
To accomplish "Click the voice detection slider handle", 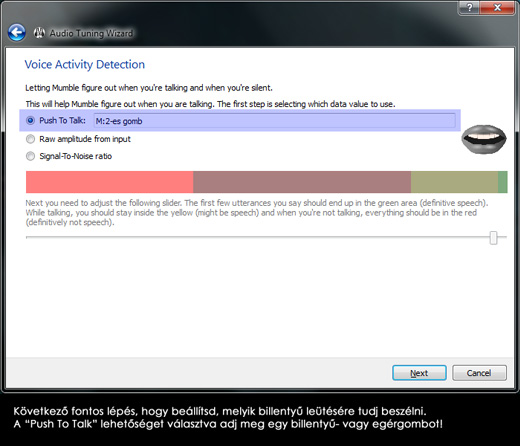I will [x=494, y=238].
